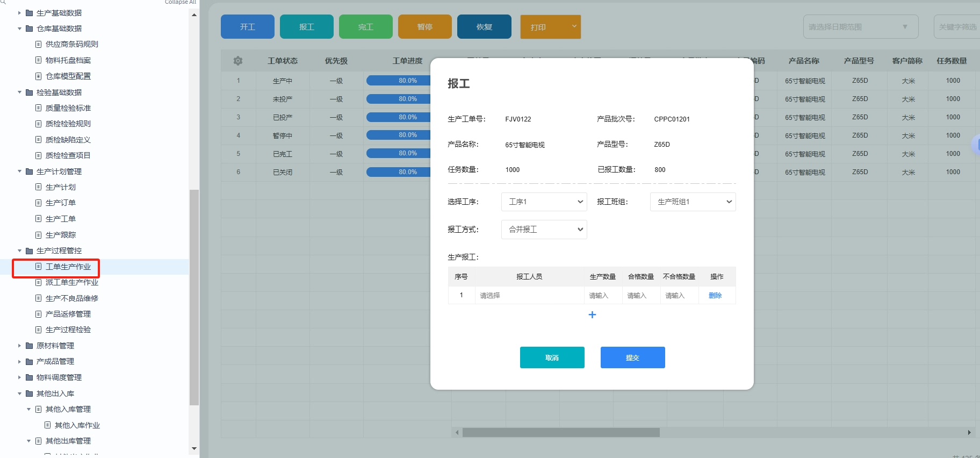This screenshot has height=458, width=980.
Task: Collapse the 生产计划管理 tree folder
Action: coord(20,171)
